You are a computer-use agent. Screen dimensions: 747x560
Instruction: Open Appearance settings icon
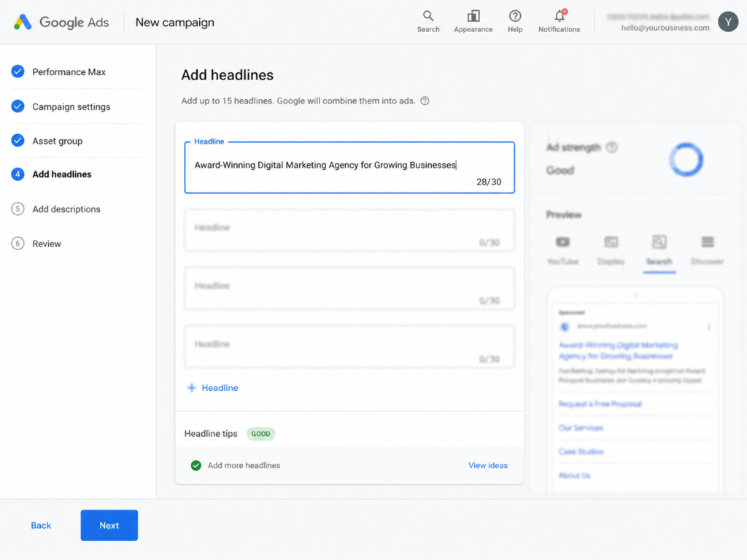pos(473,16)
